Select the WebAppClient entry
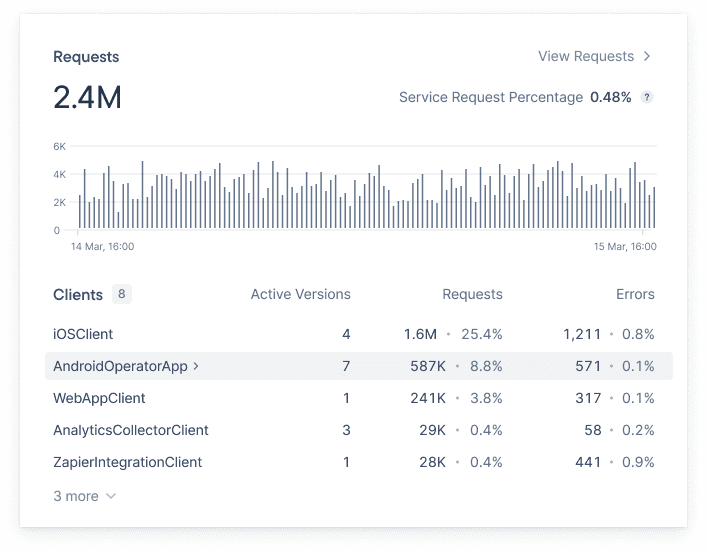This screenshot has width=707, height=553. coord(99,398)
